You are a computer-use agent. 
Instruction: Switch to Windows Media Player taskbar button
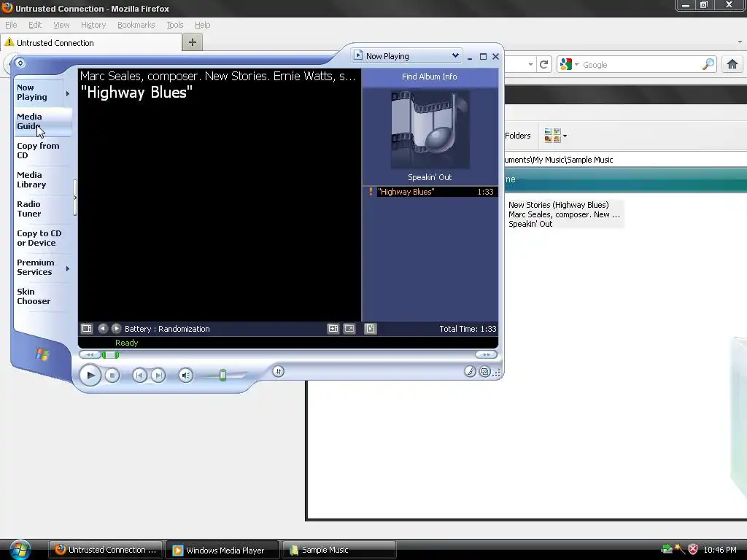coord(222,550)
